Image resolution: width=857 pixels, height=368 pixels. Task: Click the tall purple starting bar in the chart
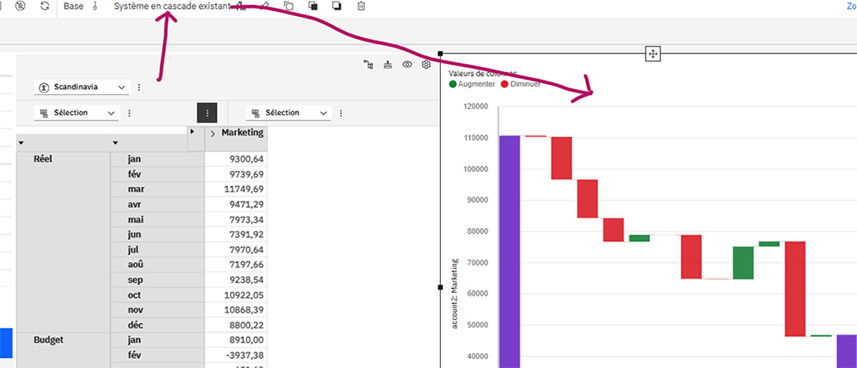click(509, 252)
